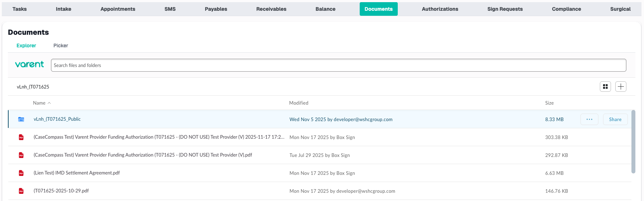
Task: Click PDF icon for IMD Settlement Agreement
Action: tap(21, 173)
